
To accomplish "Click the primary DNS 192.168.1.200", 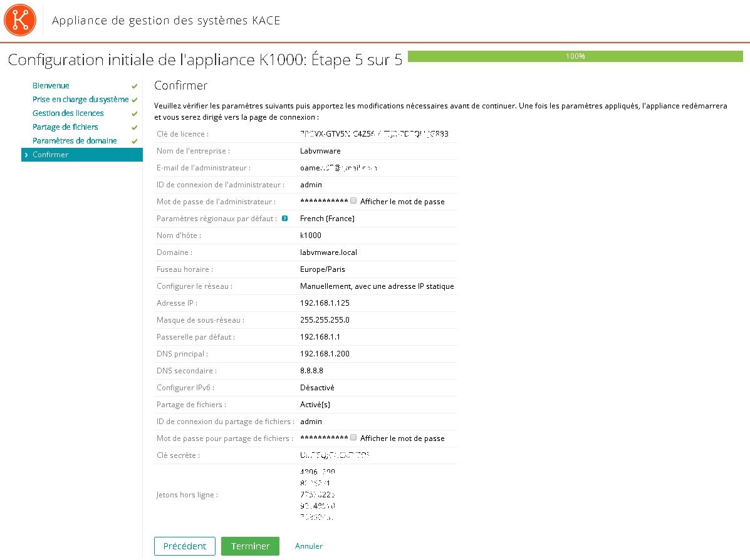I will (325, 354).
